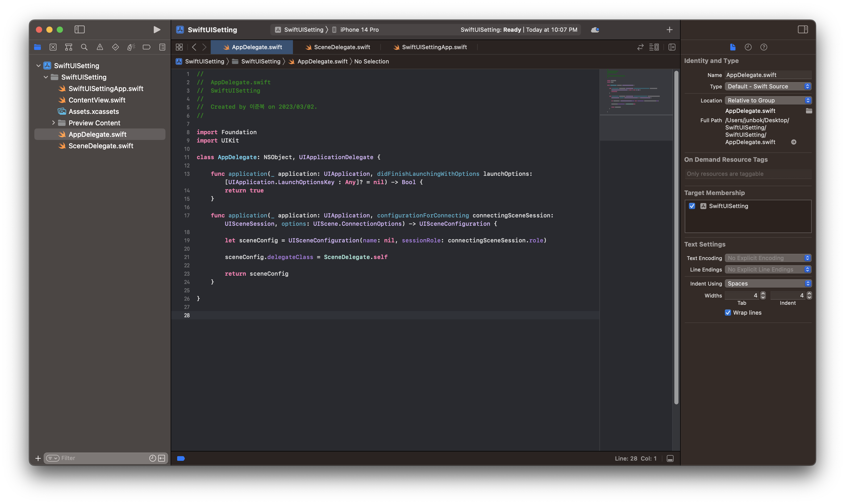Screen dimensions: 845x504
Task: Open the Indent Using Spaces dropdown
Action: (x=768, y=283)
